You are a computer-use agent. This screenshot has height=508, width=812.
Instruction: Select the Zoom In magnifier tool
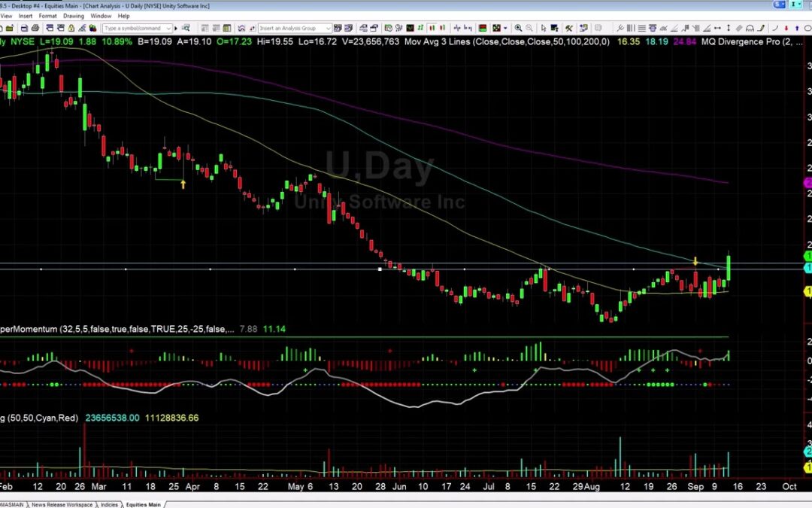coord(518,27)
